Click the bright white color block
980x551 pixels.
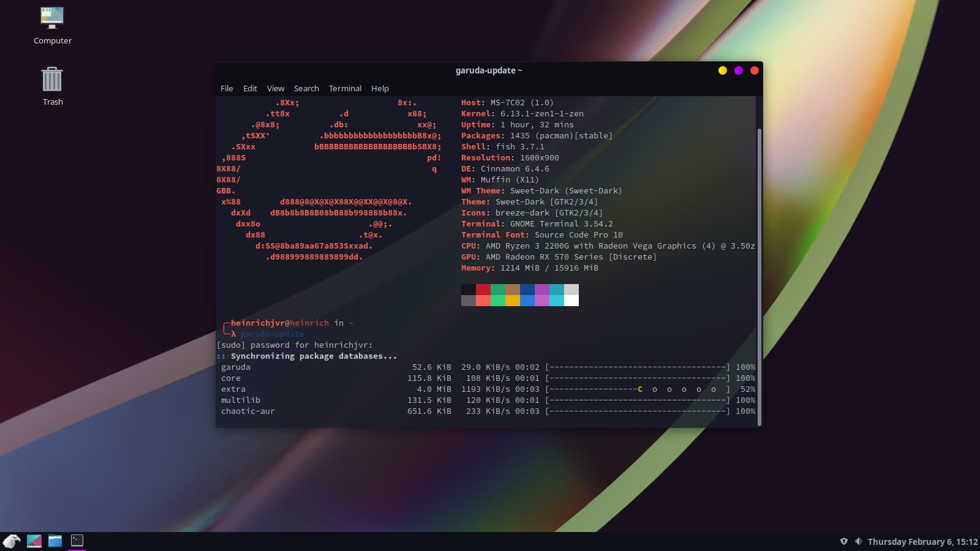tap(571, 301)
